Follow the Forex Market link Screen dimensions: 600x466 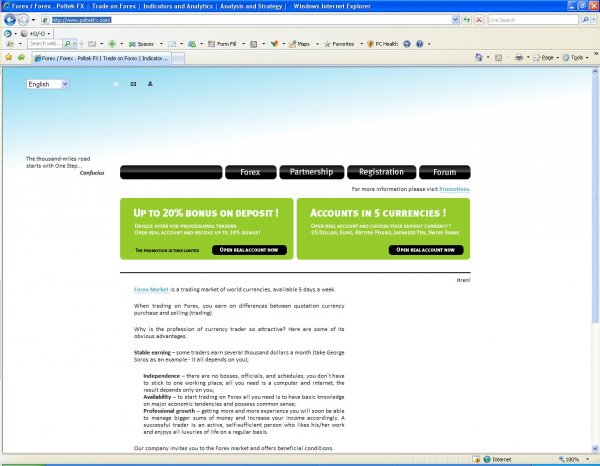coord(151,290)
